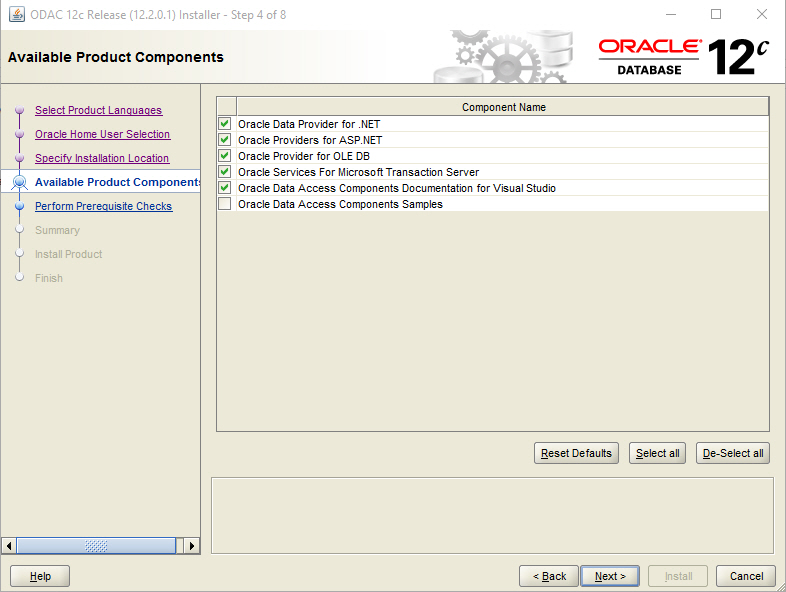The image size is (786, 592).
Task: Check Oracle Data Access Components Samples checkbox
Action: [x=225, y=204]
